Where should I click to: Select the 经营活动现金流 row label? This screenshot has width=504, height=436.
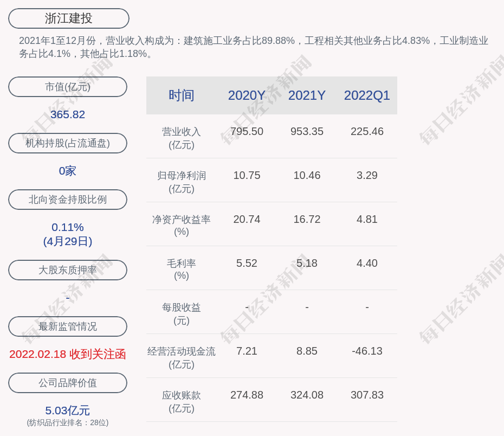click(182, 357)
